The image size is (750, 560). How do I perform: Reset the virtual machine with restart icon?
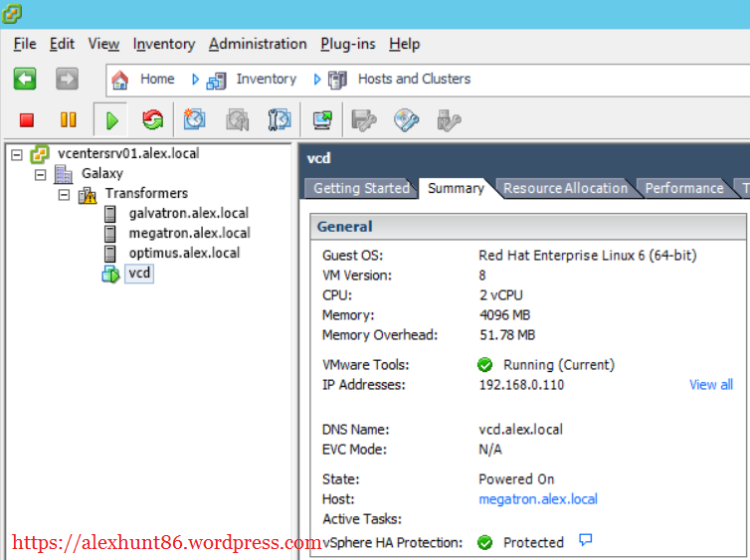[152, 119]
